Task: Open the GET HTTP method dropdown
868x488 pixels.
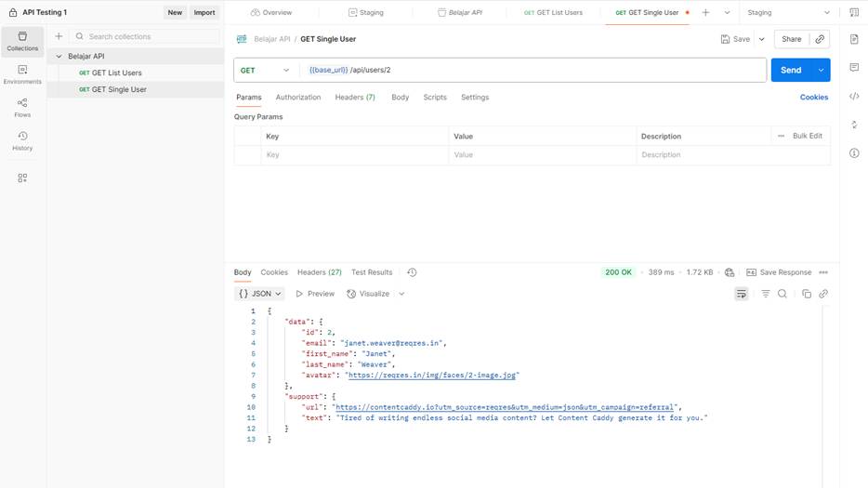Action: tap(266, 71)
